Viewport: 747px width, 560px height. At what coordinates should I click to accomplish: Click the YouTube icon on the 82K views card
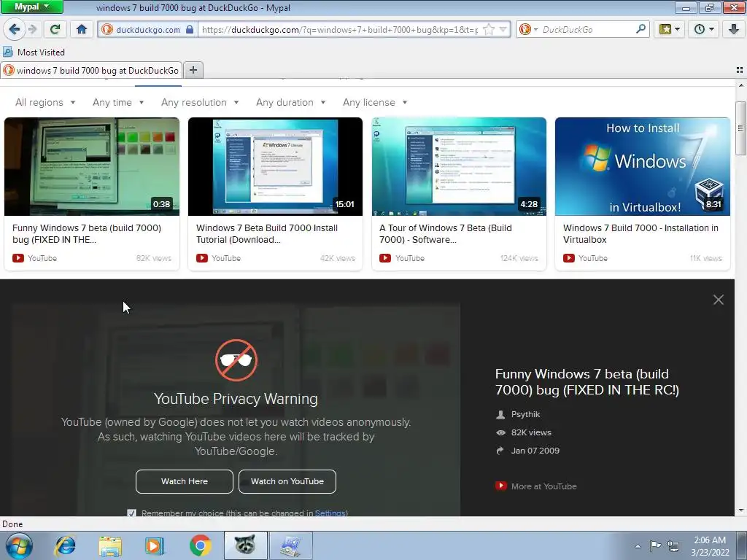click(18, 258)
